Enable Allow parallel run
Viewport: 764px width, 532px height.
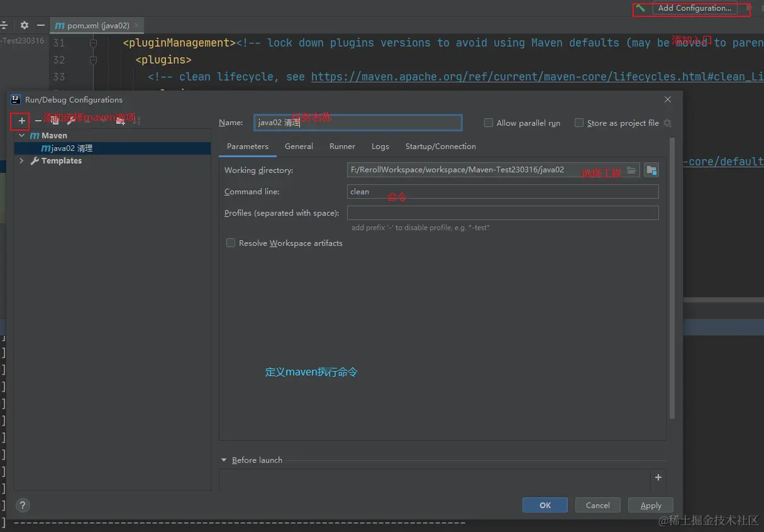point(488,123)
